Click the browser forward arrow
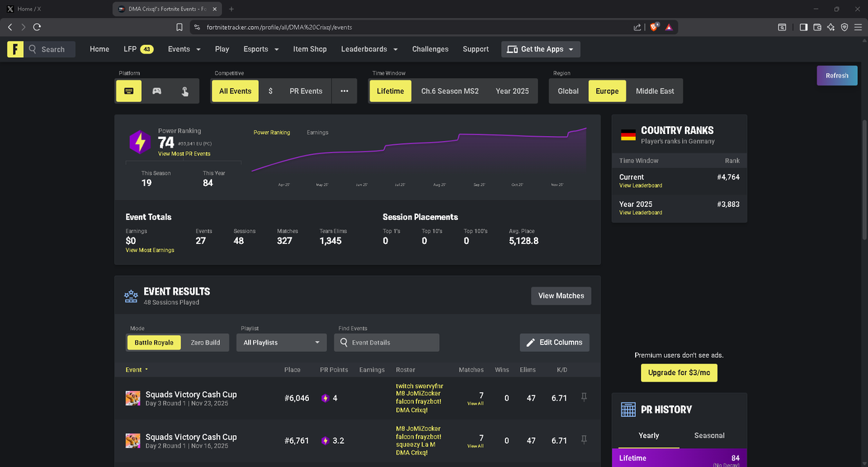The width and height of the screenshot is (868, 467). click(23, 27)
